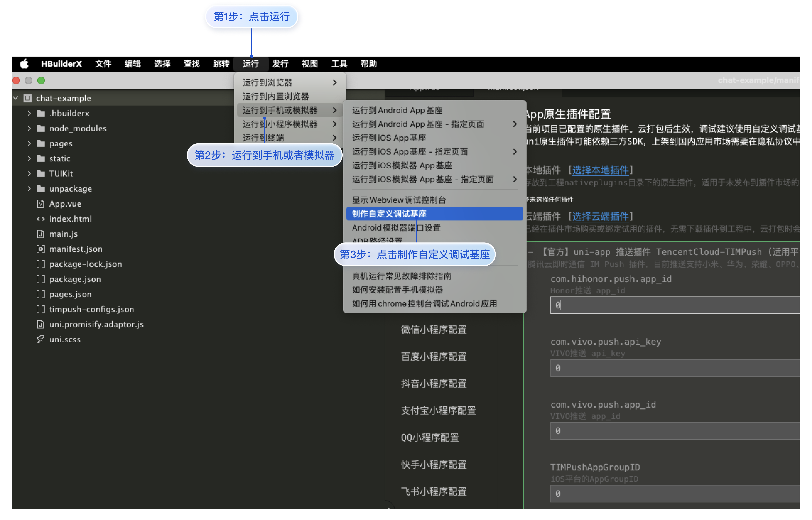Click the 选择本地插件 link
The image size is (812, 520).
(x=600, y=170)
